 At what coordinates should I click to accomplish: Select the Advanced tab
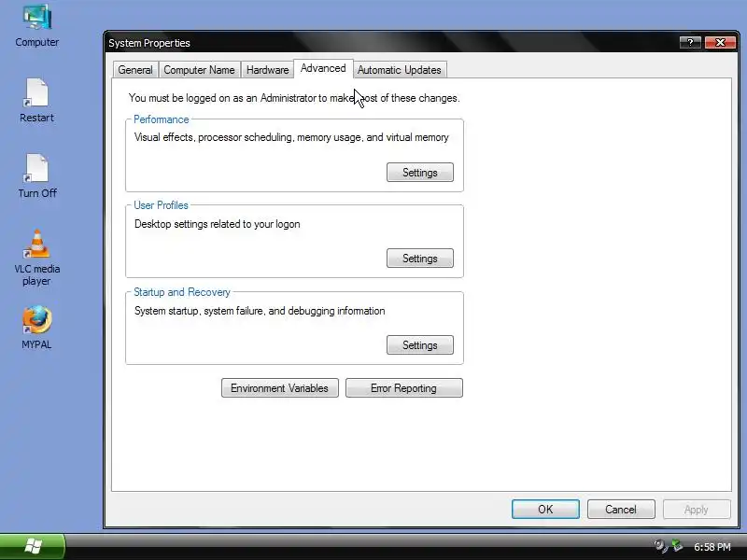tap(323, 68)
